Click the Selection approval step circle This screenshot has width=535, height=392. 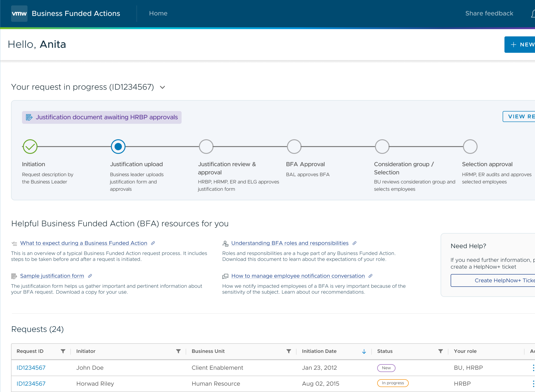tap(470, 147)
